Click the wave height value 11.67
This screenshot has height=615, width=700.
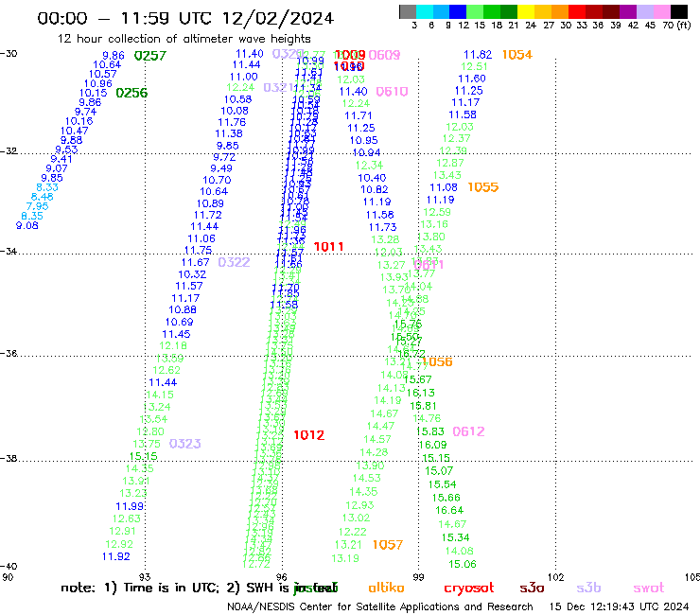click(196, 263)
